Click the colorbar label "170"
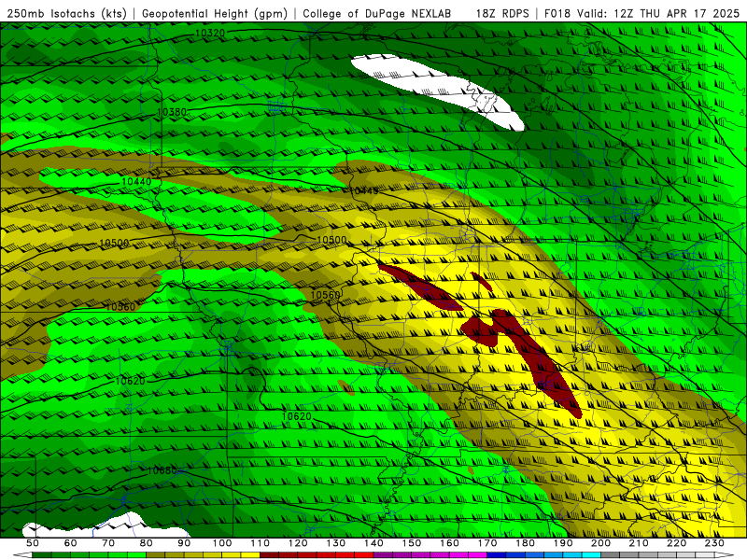The height and width of the screenshot is (560, 747). (x=486, y=543)
